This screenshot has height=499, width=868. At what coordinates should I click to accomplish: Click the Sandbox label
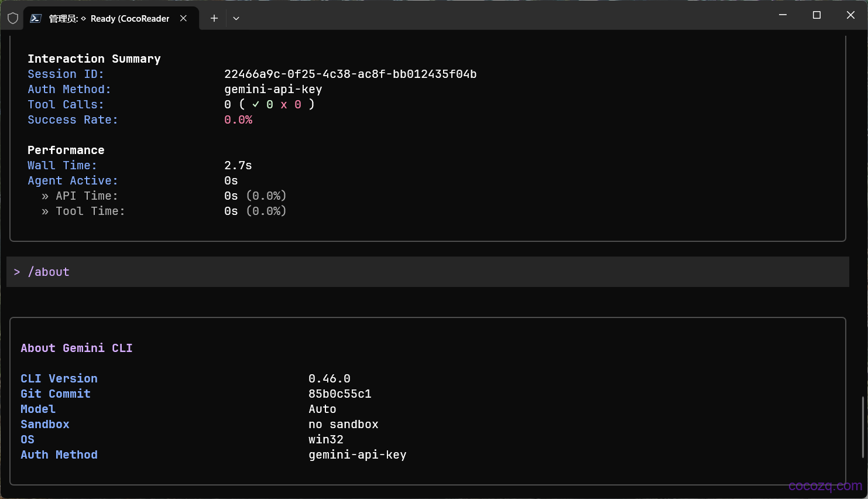pos(45,424)
